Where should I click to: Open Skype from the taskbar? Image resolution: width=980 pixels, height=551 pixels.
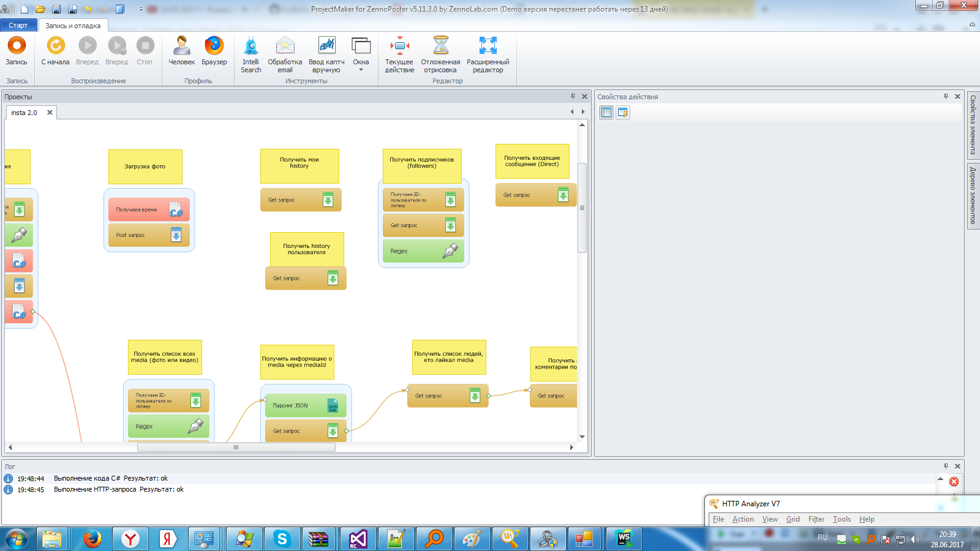pyautogui.click(x=282, y=539)
